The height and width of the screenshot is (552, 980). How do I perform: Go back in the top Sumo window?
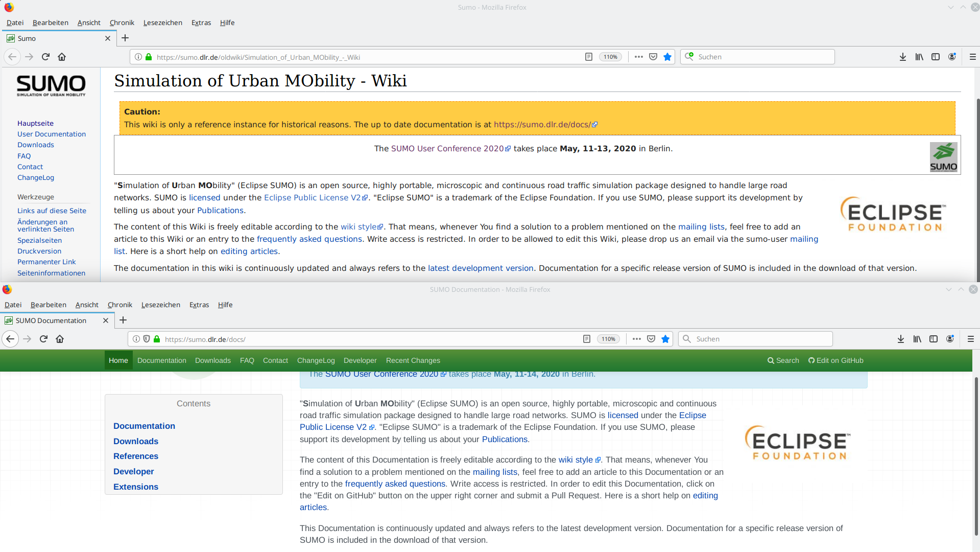(12, 57)
